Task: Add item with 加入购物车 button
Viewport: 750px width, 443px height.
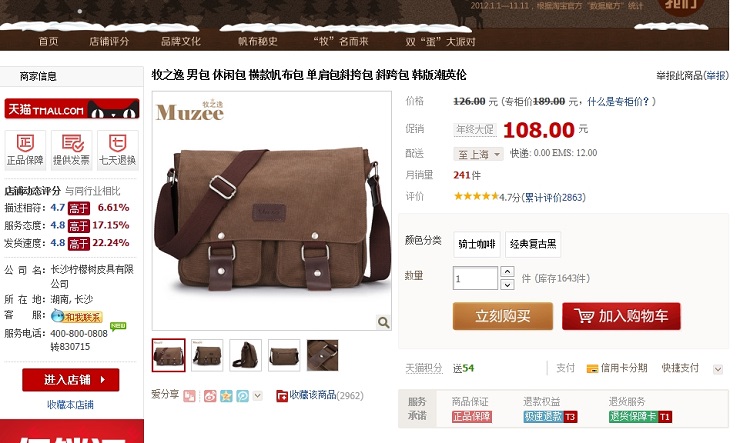Action: pos(621,316)
